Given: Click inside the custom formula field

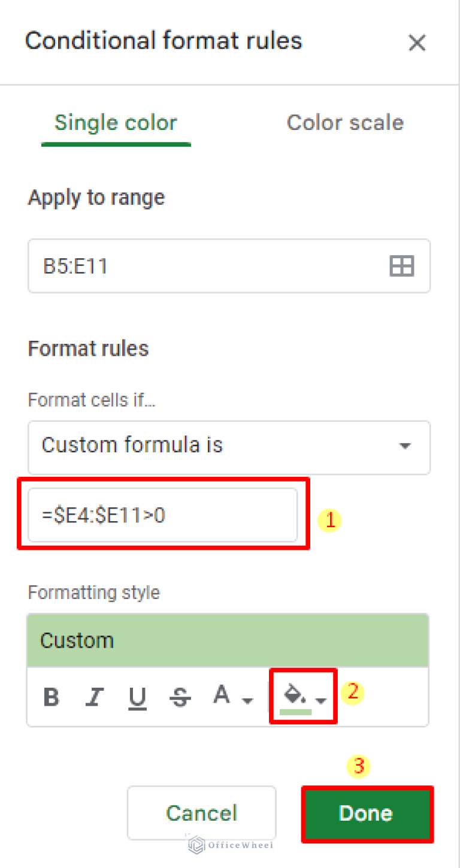Looking at the screenshot, I should (x=163, y=515).
